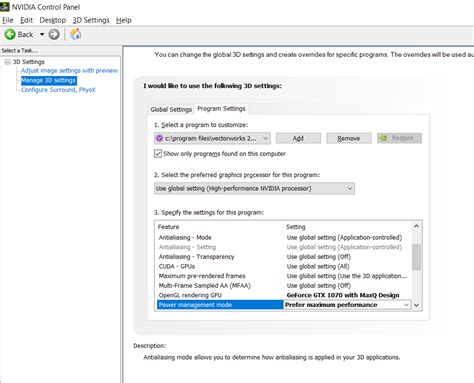The image size is (474, 383).
Task: Select the Antialiasing - Transparency row
Action: pos(283,257)
